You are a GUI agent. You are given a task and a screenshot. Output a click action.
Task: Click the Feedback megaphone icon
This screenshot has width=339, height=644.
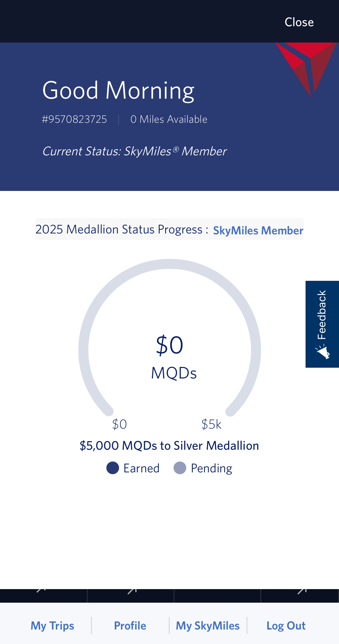[323, 352]
